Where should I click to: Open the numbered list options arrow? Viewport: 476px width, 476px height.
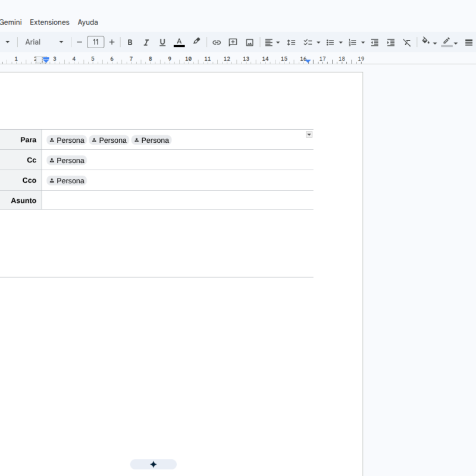(x=363, y=42)
